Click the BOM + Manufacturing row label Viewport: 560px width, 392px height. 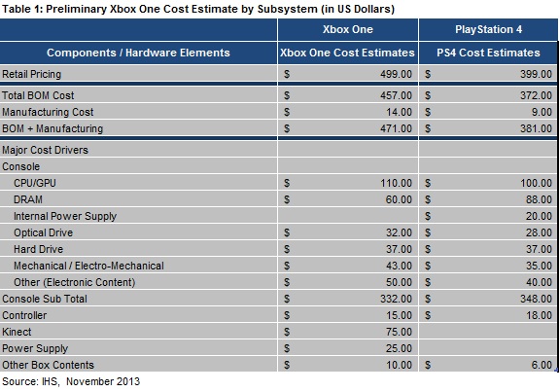pyautogui.click(x=52, y=128)
